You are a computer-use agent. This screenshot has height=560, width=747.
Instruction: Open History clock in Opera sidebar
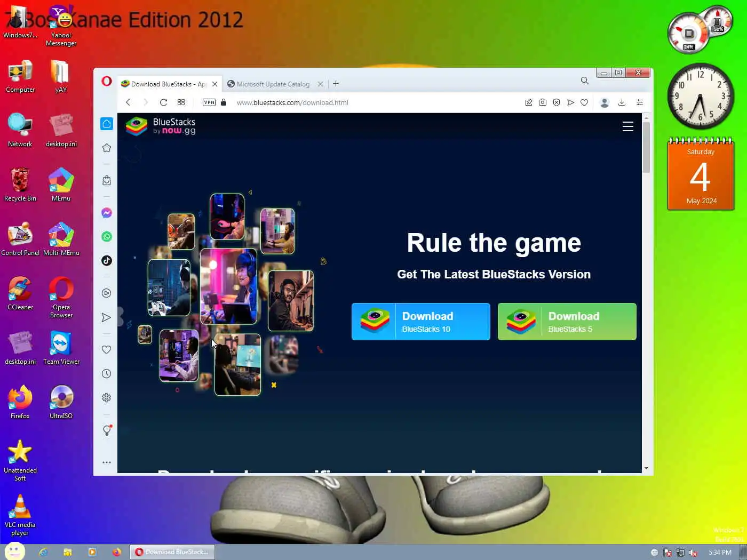[107, 373]
